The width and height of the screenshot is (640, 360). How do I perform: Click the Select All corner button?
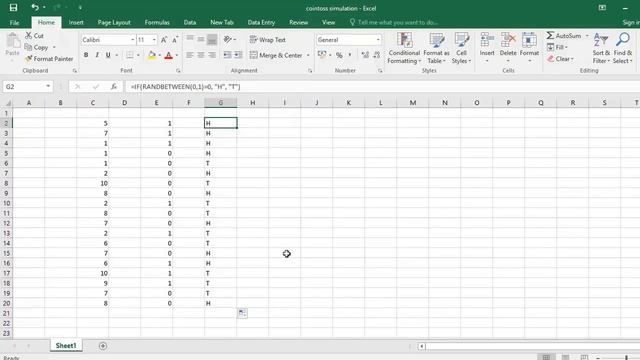[x=7, y=103]
